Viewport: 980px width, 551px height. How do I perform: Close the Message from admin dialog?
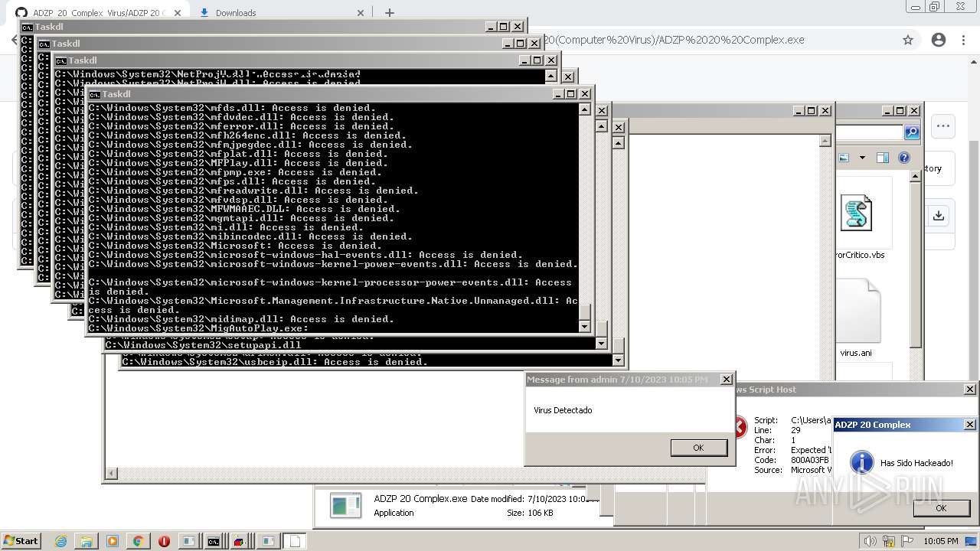727,380
